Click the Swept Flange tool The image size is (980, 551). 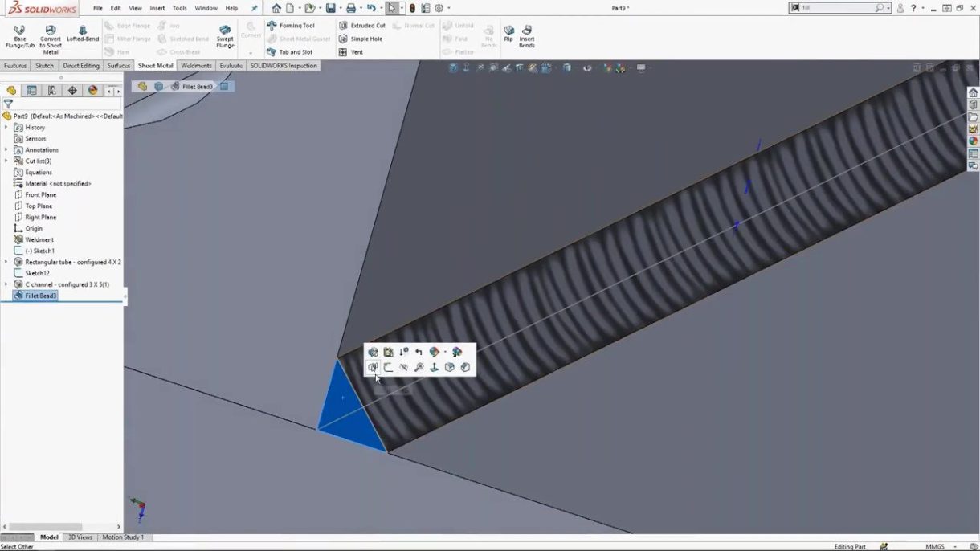[225, 37]
